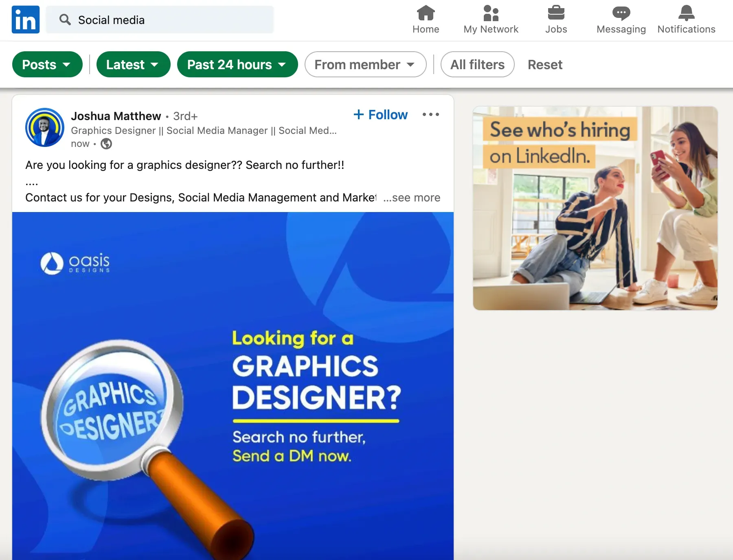The image size is (733, 560).
Task: Open Notifications bell icon
Action: [x=686, y=13]
